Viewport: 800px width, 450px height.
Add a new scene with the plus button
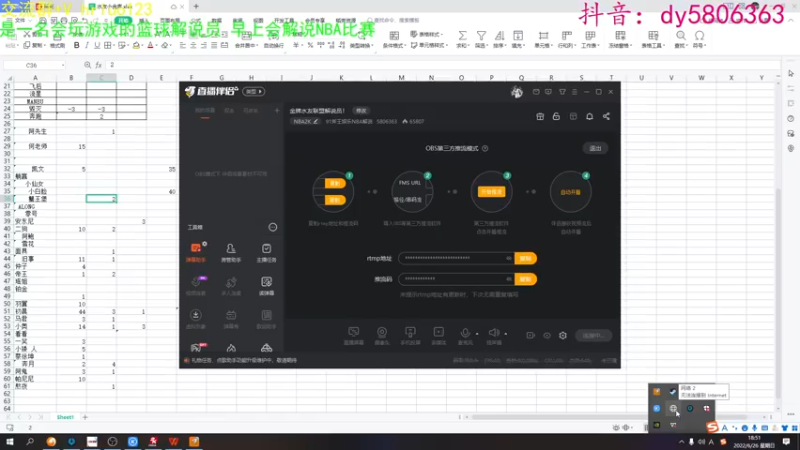tap(277, 111)
